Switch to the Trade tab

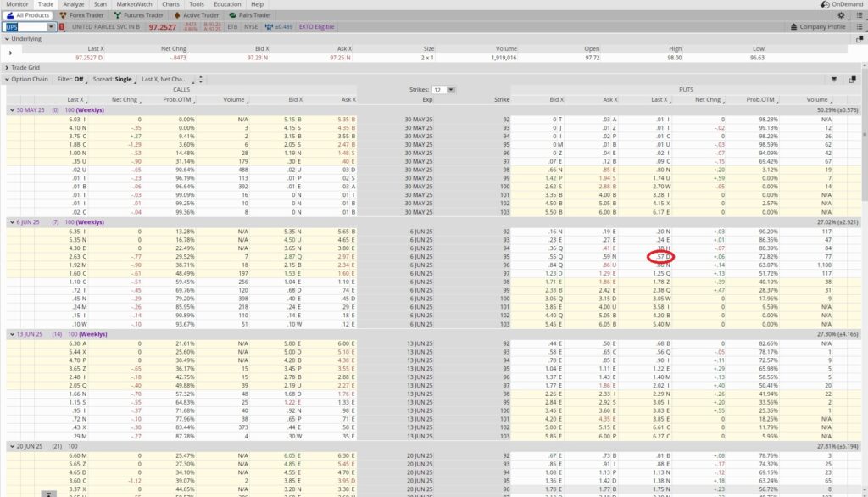coord(46,4)
